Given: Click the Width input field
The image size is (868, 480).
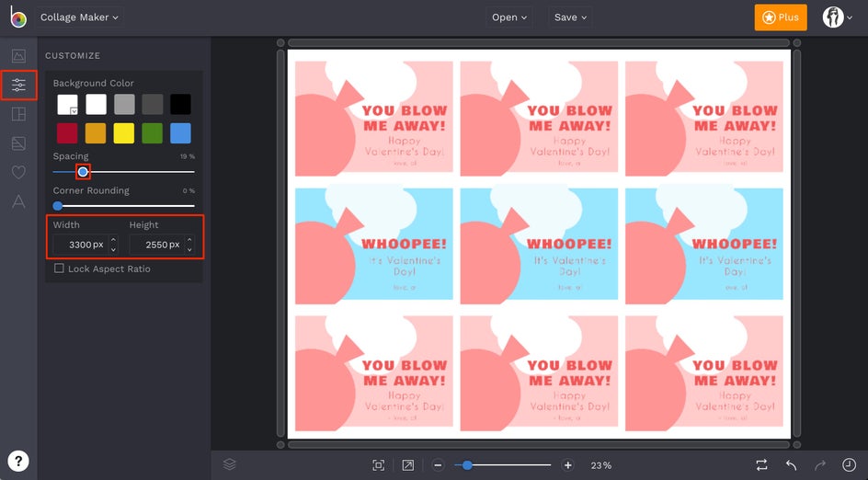Looking at the screenshot, I should (x=80, y=245).
